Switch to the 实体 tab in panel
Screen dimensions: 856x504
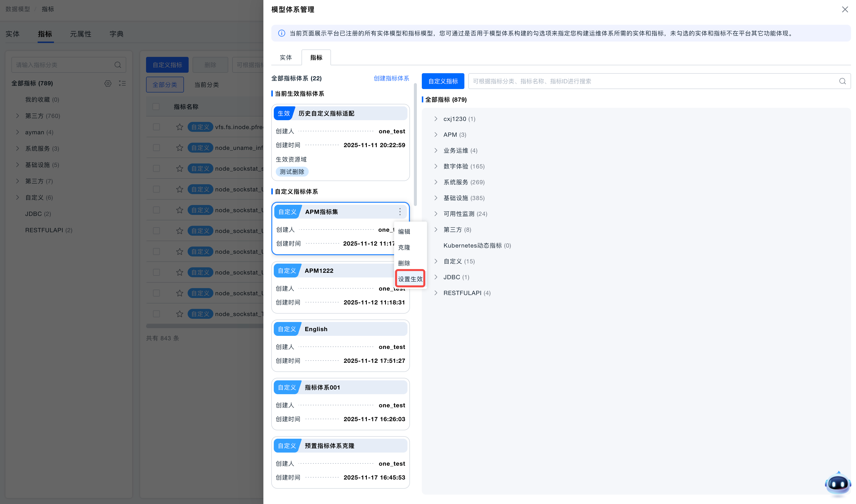(x=286, y=57)
